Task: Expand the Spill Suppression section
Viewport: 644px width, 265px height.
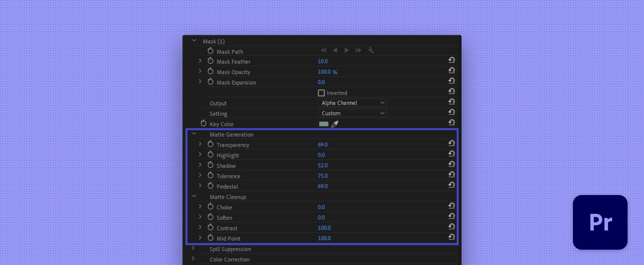Action: pos(193,248)
